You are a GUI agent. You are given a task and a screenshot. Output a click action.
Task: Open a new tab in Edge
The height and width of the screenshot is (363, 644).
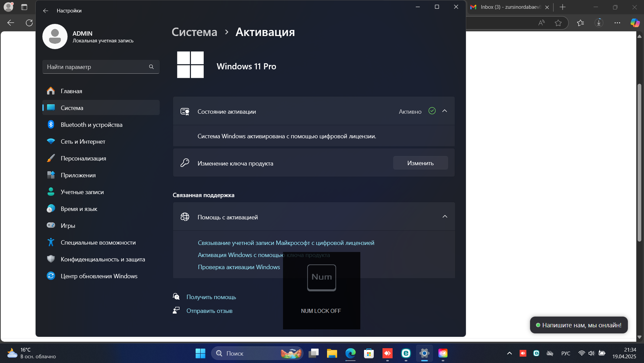coord(563,7)
